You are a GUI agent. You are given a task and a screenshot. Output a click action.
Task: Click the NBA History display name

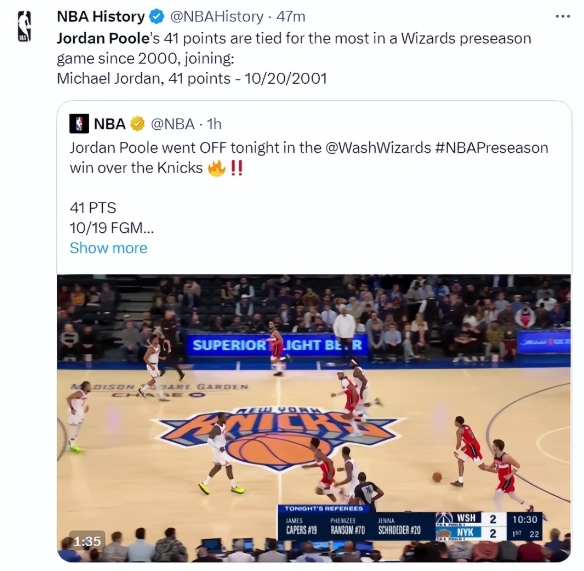[101, 17]
